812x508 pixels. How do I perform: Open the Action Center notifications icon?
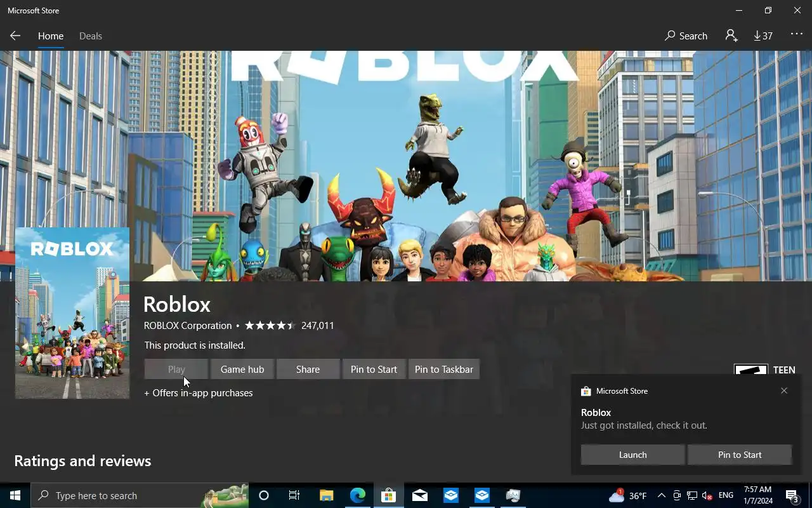pos(792,495)
